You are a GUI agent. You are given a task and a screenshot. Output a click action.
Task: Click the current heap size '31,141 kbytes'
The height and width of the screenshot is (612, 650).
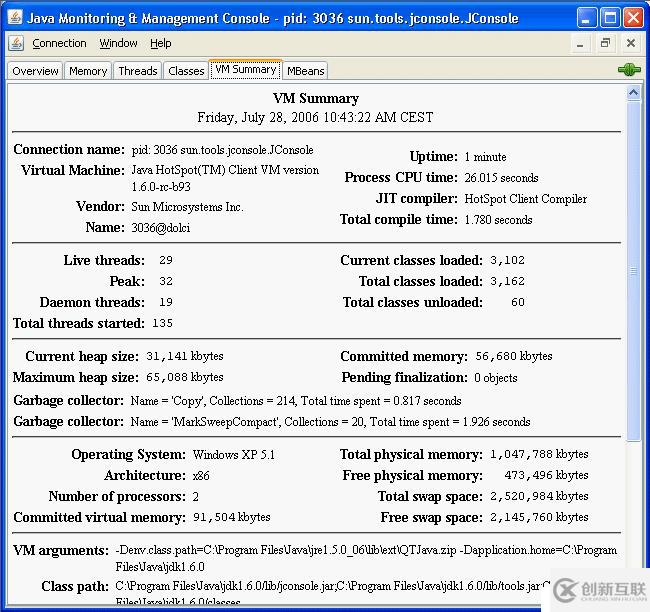click(184, 356)
